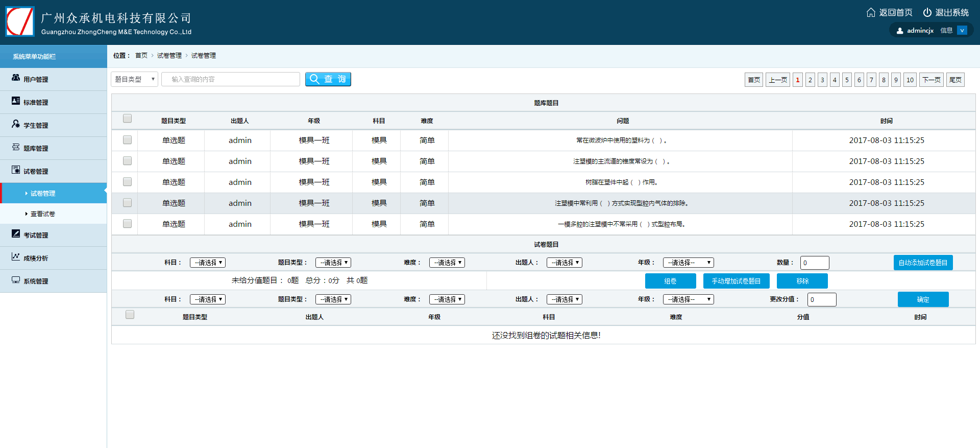This screenshot has width=980, height=448.
Task: Tick the select-all checkbox in 题库题目 header
Action: click(127, 119)
